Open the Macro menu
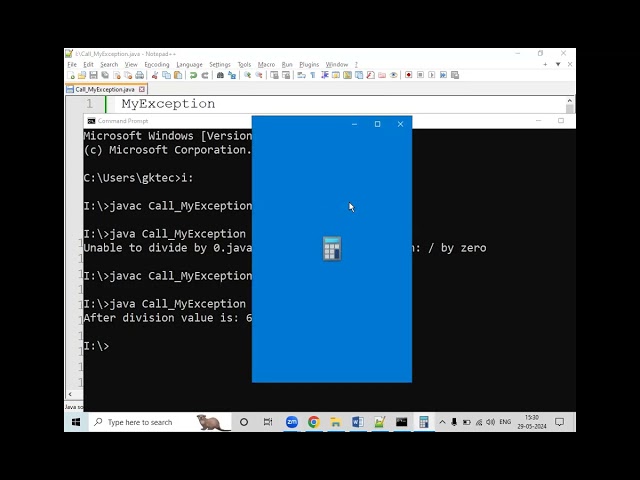The width and height of the screenshot is (640, 480). click(x=266, y=64)
